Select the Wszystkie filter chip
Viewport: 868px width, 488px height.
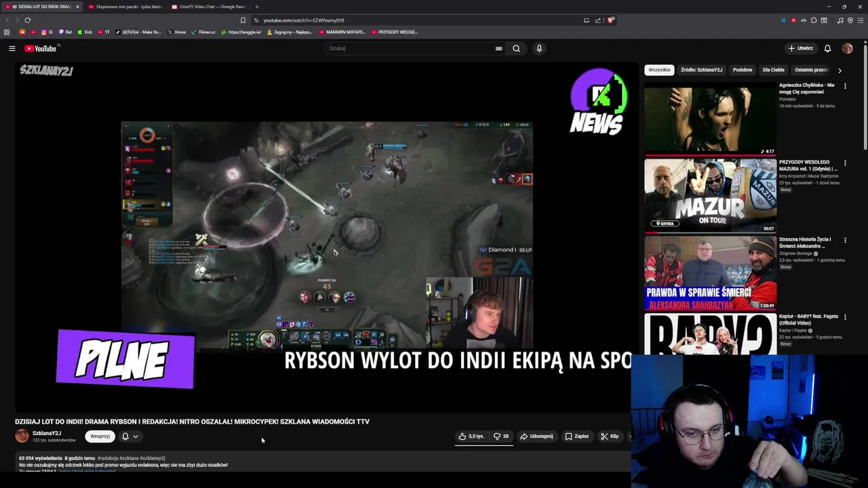click(x=659, y=70)
